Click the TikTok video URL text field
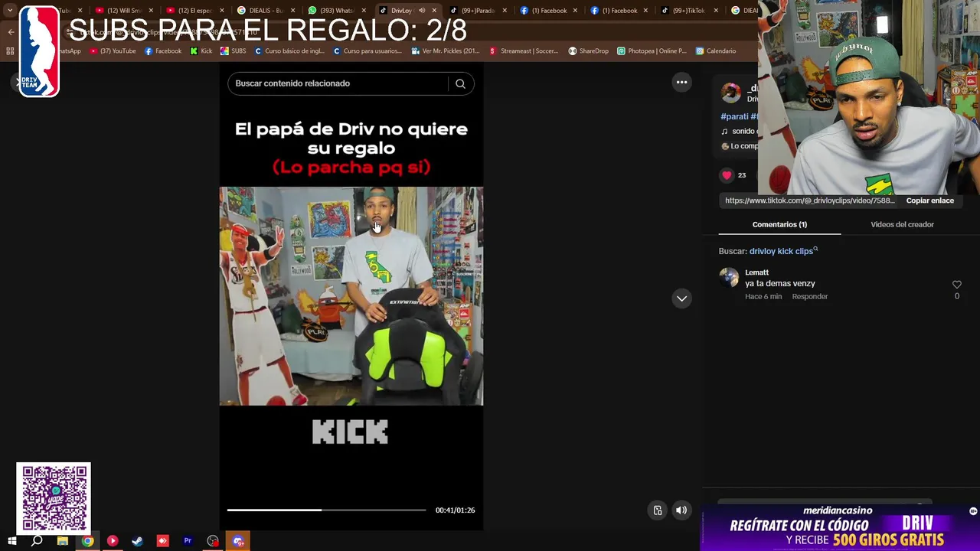 [x=809, y=201]
